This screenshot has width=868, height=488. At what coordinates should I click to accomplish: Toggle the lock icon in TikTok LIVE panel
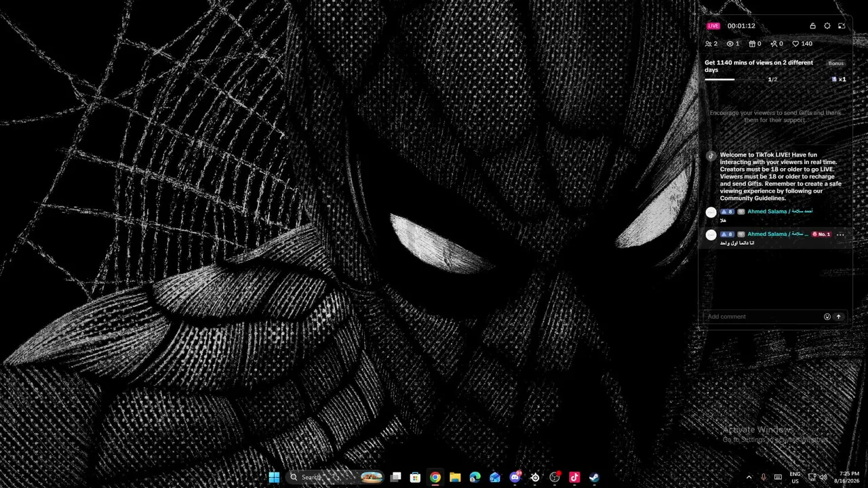coord(812,26)
